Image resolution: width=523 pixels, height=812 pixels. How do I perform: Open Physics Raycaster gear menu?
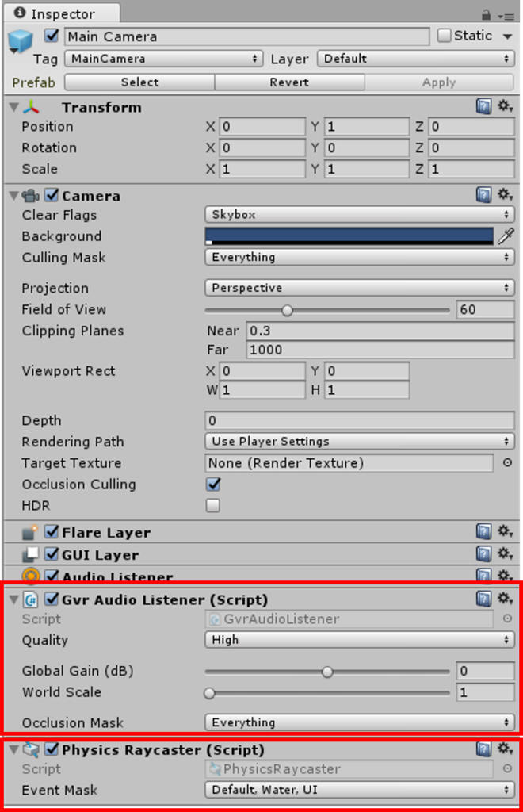click(x=505, y=749)
